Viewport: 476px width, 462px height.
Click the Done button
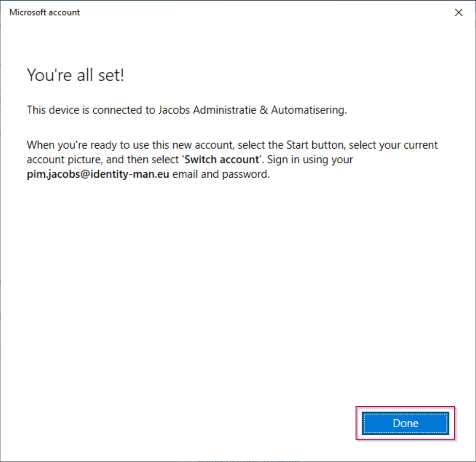pyautogui.click(x=405, y=423)
